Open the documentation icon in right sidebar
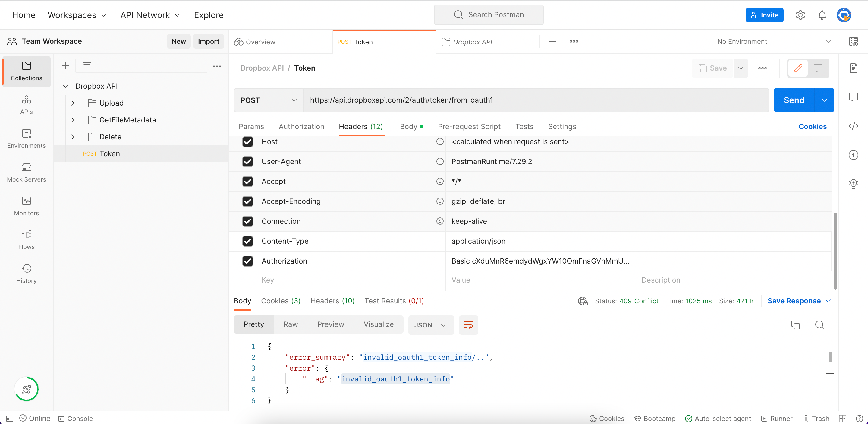 click(853, 68)
